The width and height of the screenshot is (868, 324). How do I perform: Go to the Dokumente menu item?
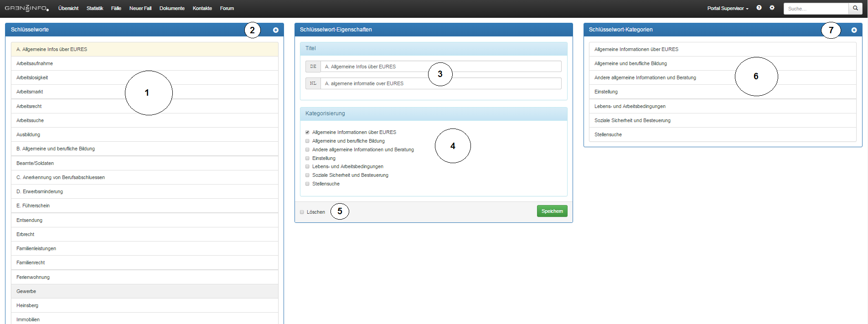click(x=172, y=8)
